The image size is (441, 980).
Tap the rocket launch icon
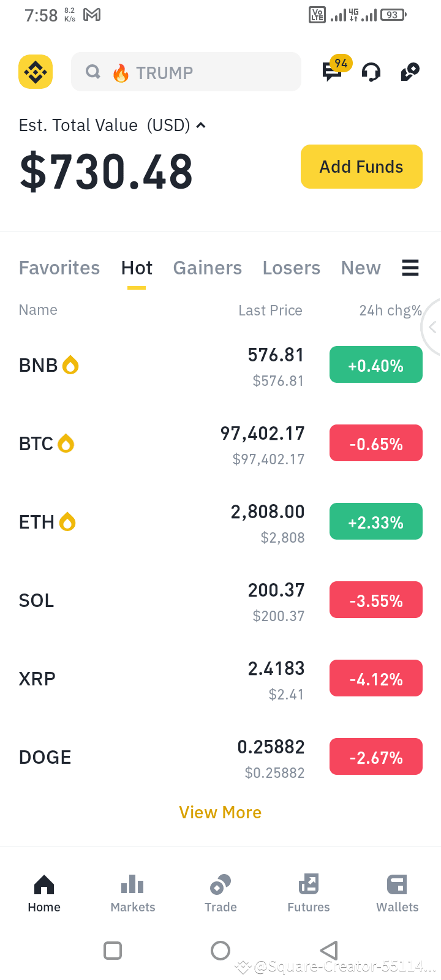coord(410,72)
